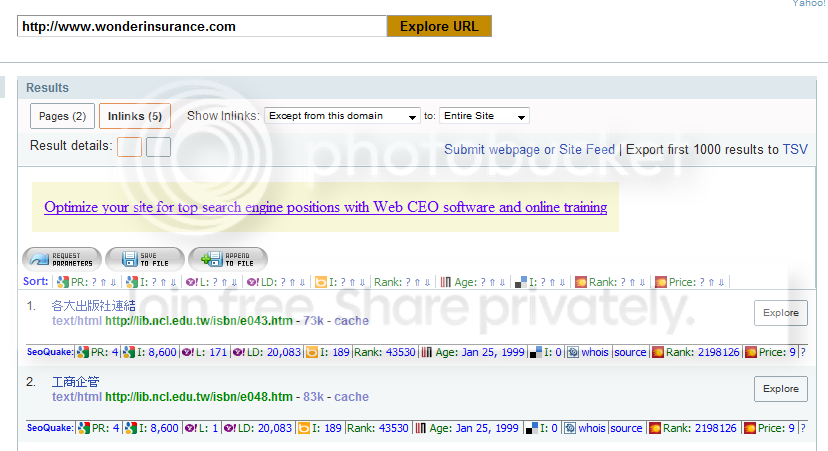Click Google PR icon in result 2 SeoQuake bar
This screenshot has width=828, height=451.
tap(84, 428)
